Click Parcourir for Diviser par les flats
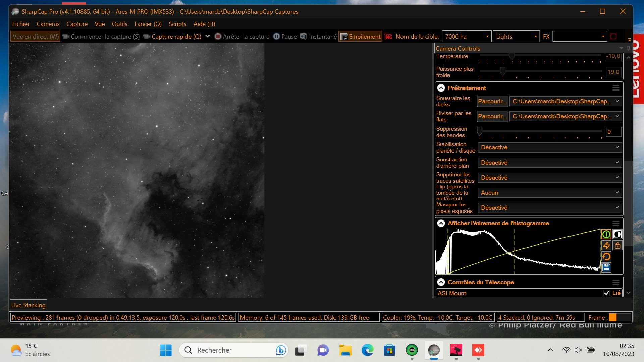Image resolution: width=644 pixels, height=362 pixels. click(492, 116)
